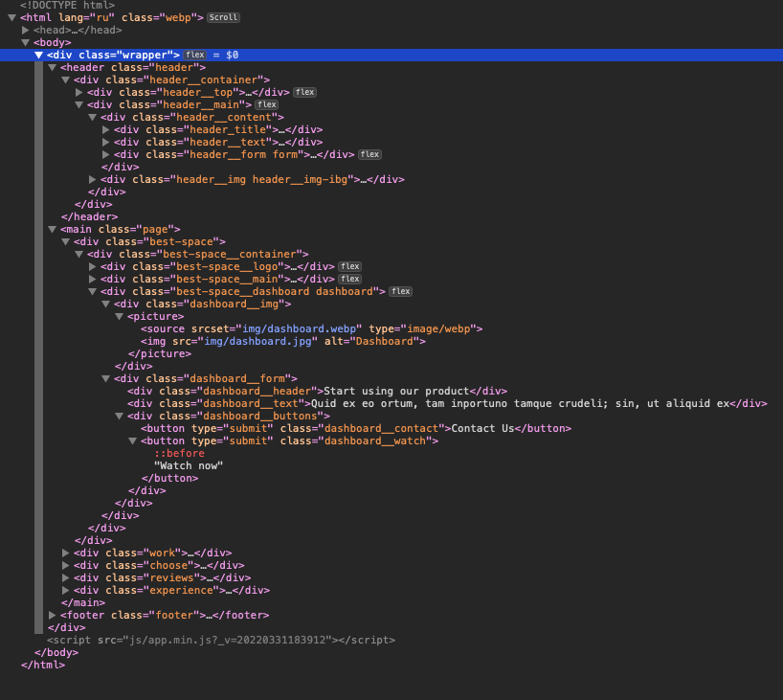Expand the best-space__main div
The width and height of the screenshot is (783, 700).
[93, 280]
